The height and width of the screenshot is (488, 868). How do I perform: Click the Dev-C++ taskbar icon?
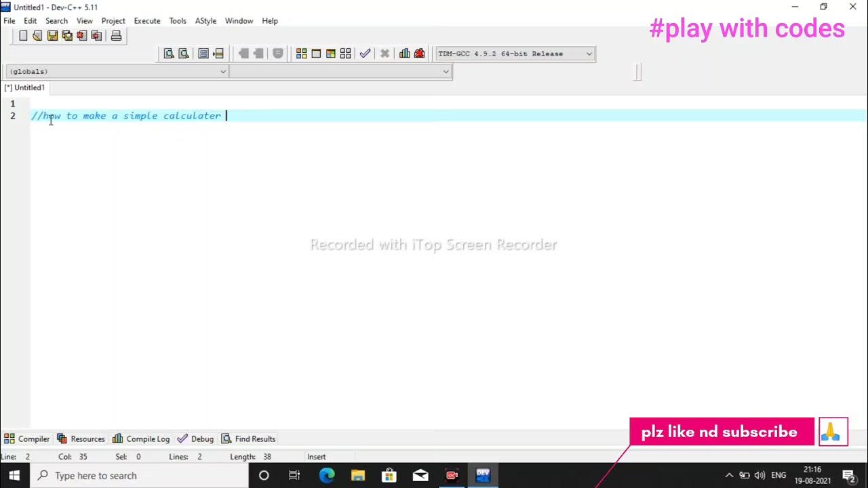(x=483, y=475)
